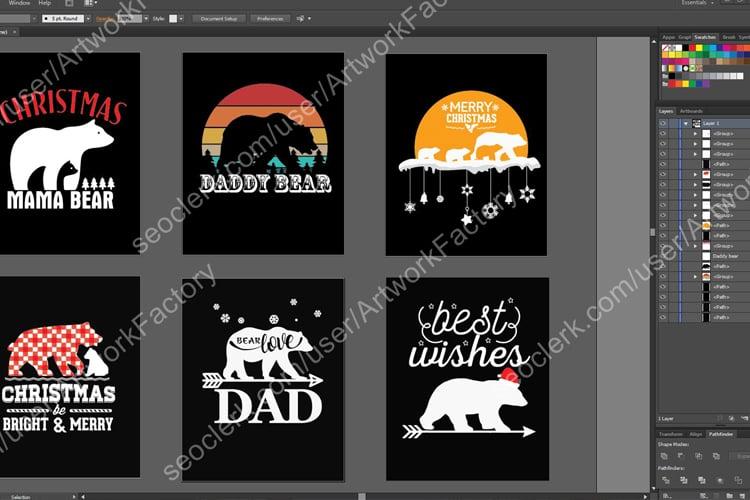Image resolution: width=750 pixels, height=500 pixels.
Task: Click the horizontal scrollbar thumb below canvas
Action: pyautogui.click(x=362, y=497)
